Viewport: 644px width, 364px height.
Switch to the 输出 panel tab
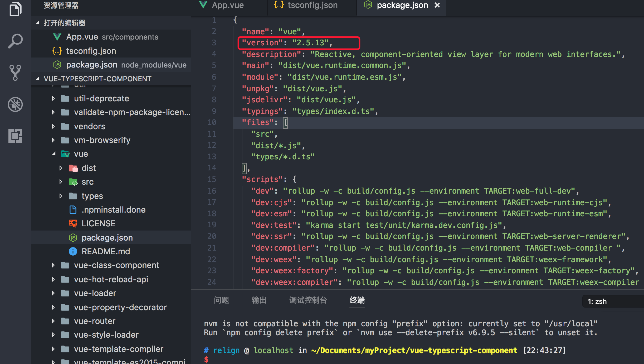(259, 300)
